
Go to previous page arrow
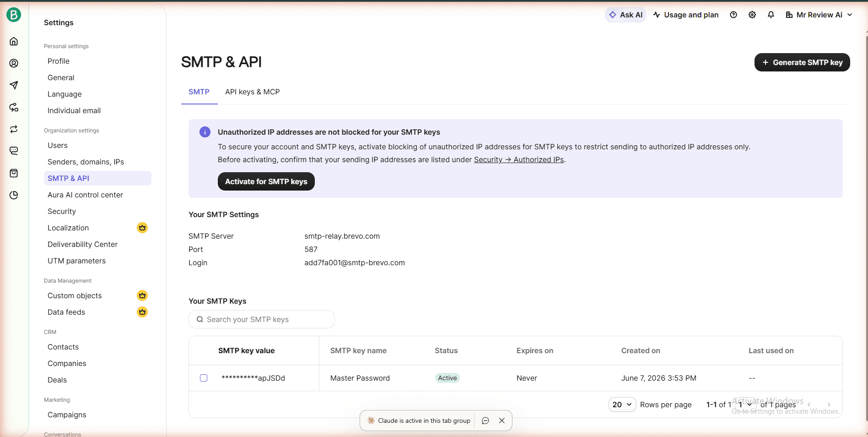[x=809, y=404]
